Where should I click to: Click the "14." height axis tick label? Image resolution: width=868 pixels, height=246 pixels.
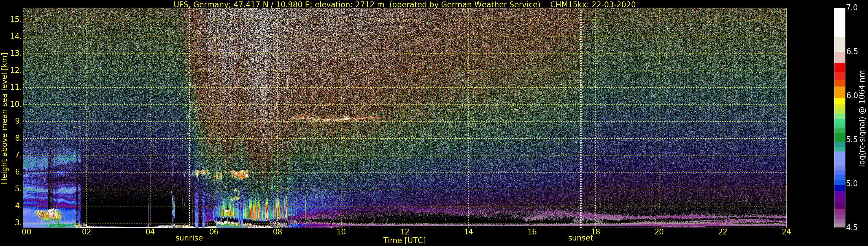pos(16,37)
